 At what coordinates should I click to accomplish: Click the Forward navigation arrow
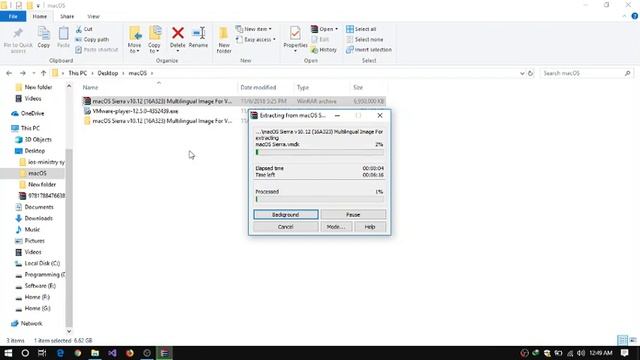23,73
